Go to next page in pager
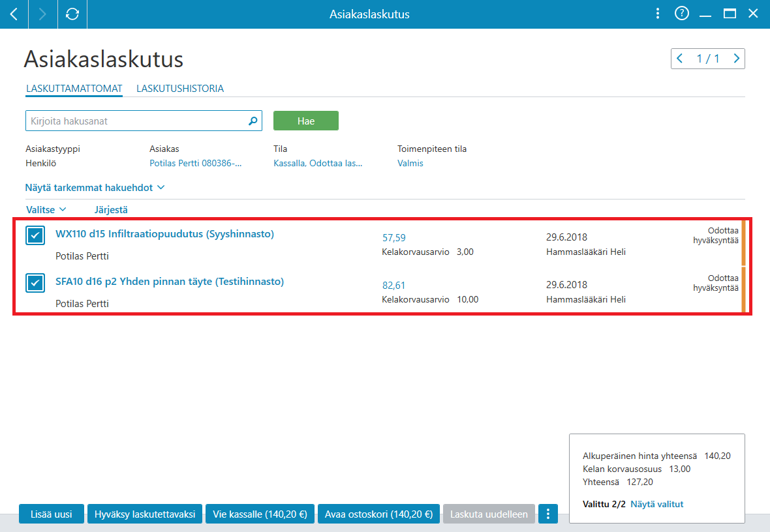770x532 pixels. (x=736, y=59)
